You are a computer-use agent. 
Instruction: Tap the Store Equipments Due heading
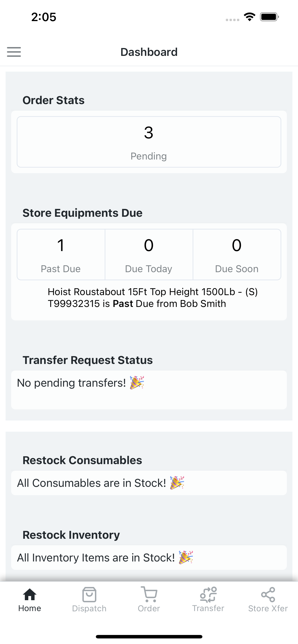coord(82,213)
